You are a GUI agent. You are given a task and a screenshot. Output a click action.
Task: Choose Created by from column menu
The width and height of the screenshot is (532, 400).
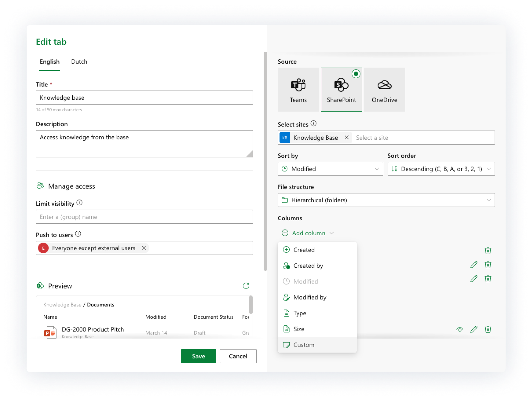pyautogui.click(x=317, y=266)
